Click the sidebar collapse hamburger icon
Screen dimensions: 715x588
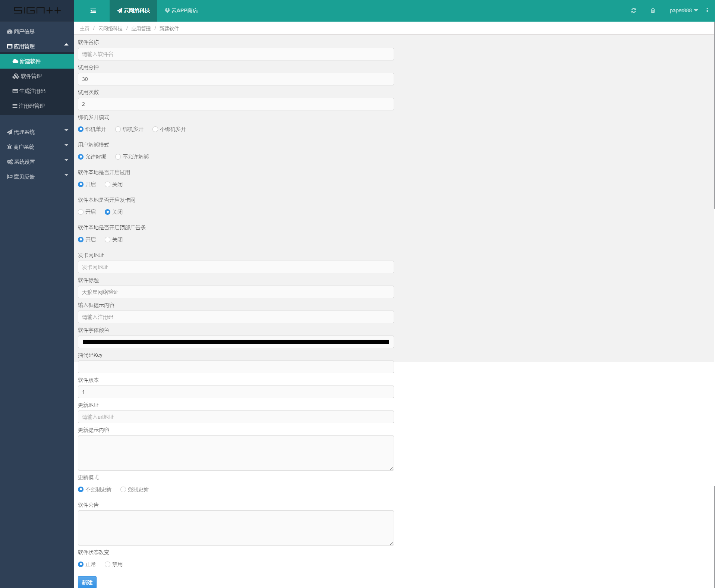point(93,11)
